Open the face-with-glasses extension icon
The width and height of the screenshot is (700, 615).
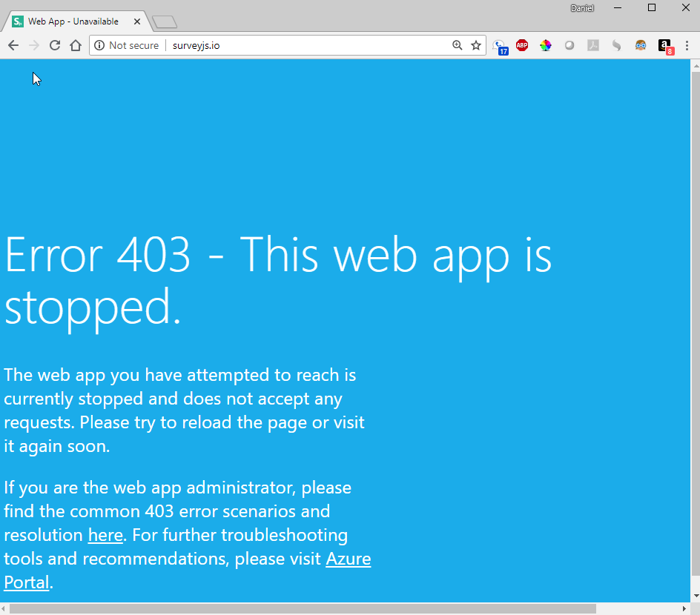tap(640, 45)
